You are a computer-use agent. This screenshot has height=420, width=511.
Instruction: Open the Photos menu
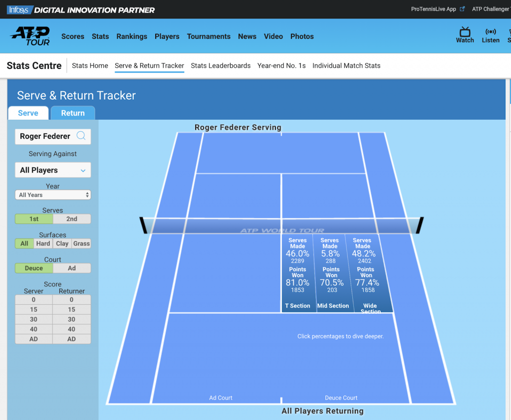pyautogui.click(x=302, y=36)
